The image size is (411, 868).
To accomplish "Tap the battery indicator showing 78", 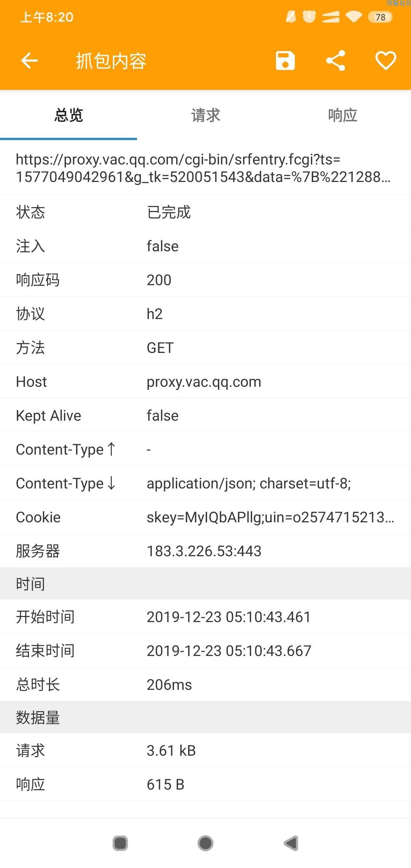I will [x=380, y=17].
